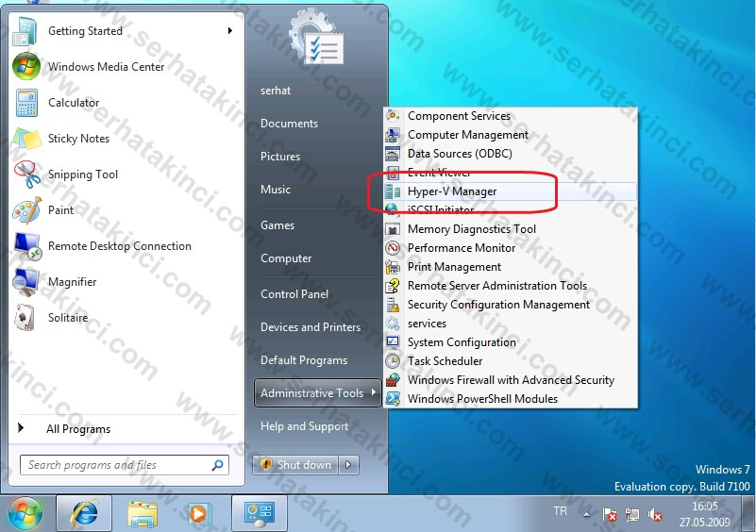
Task: Click the Computer Management icon
Action: [x=393, y=135]
